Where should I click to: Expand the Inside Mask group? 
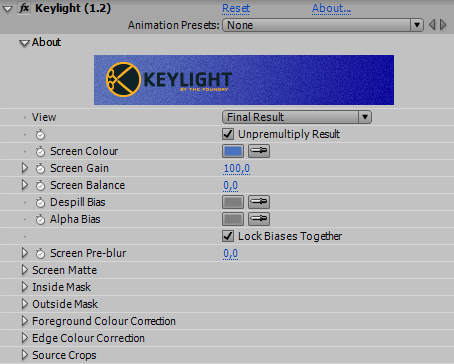tap(24, 287)
